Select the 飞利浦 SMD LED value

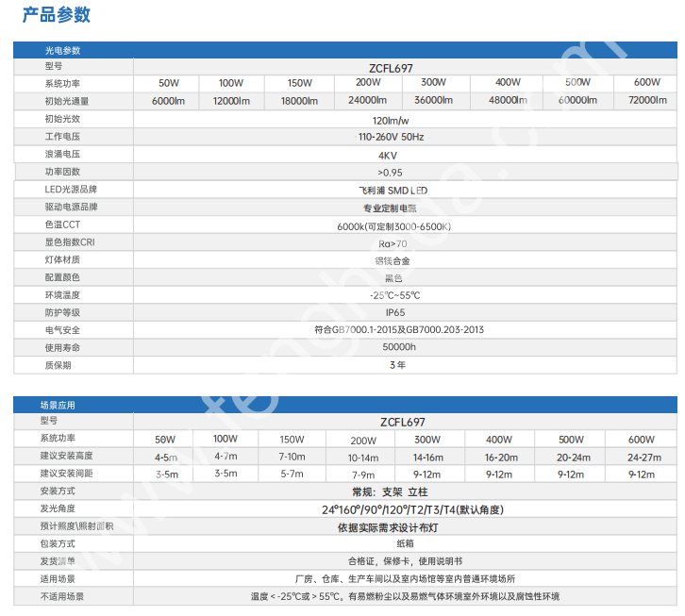(x=393, y=191)
